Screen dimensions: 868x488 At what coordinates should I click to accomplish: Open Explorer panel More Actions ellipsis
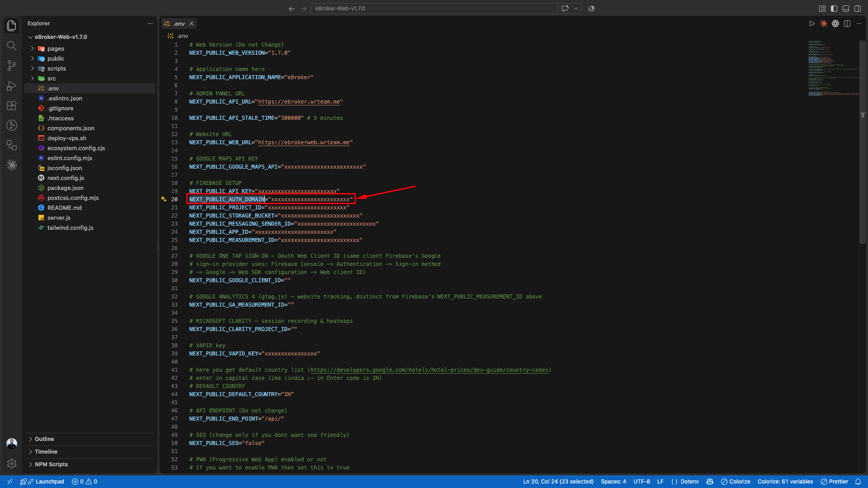(x=150, y=24)
